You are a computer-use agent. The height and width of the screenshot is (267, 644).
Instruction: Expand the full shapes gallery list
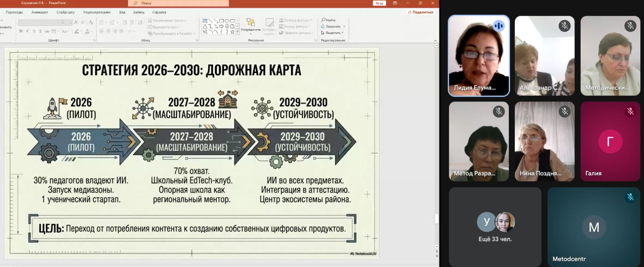click(237, 32)
